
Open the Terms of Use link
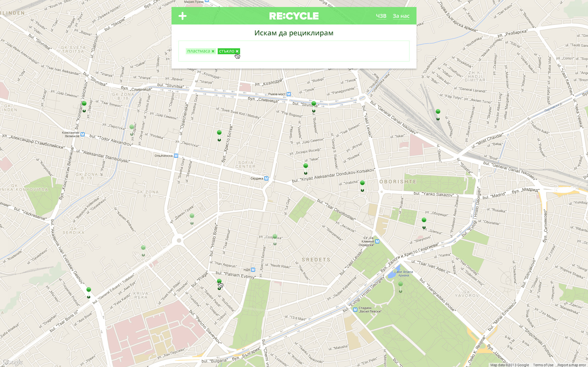point(543,365)
